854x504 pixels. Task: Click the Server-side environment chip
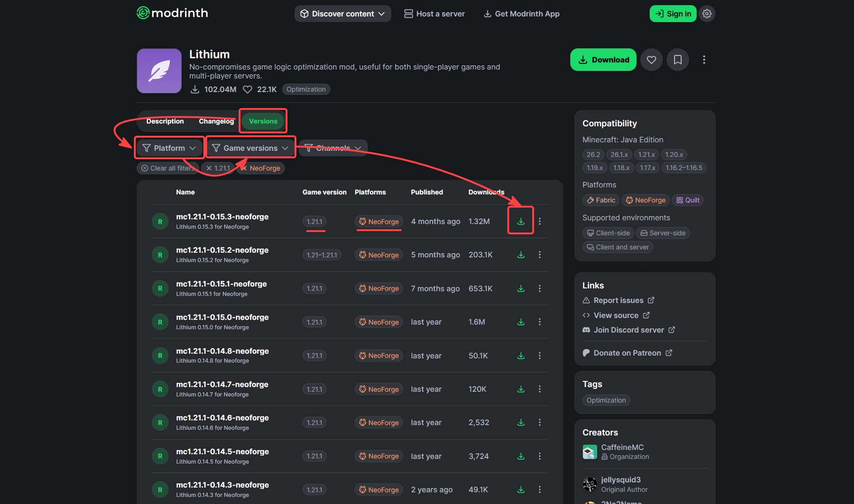pos(663,233)
